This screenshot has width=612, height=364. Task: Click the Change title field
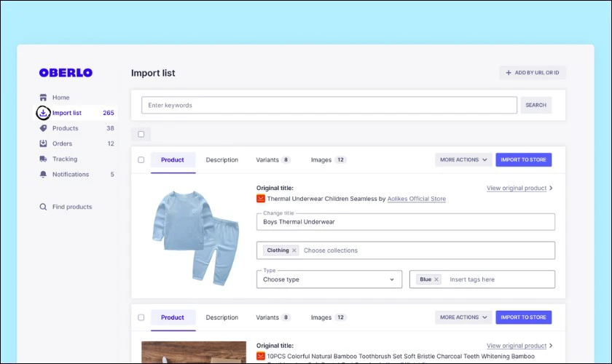click(406, 221)
